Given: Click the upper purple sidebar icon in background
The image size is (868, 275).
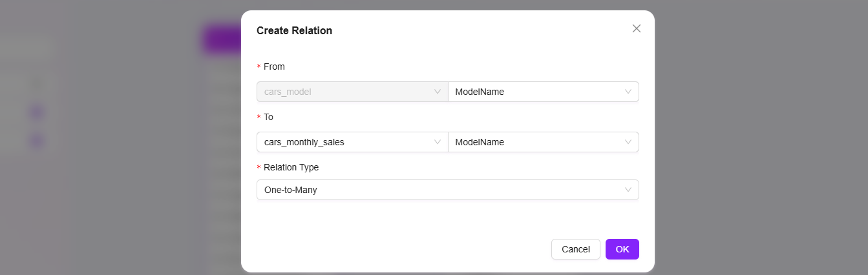Looking at the screenshot, I should pyautogui.click(x=37, y=113).
